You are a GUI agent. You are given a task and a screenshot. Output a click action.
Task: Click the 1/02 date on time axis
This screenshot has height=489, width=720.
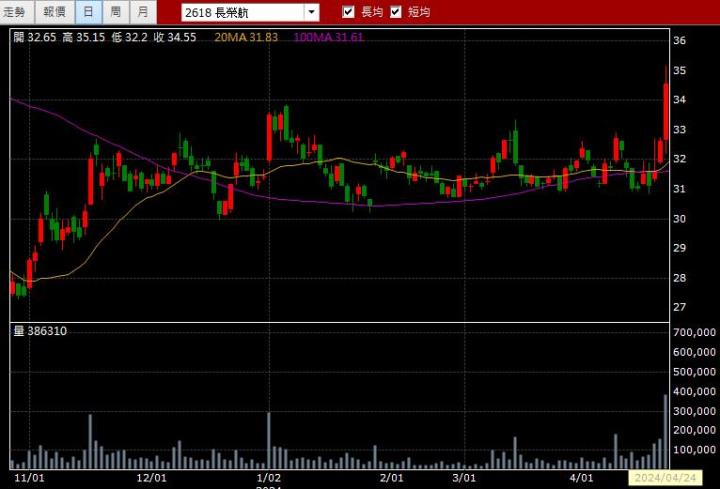coord(268,478)
